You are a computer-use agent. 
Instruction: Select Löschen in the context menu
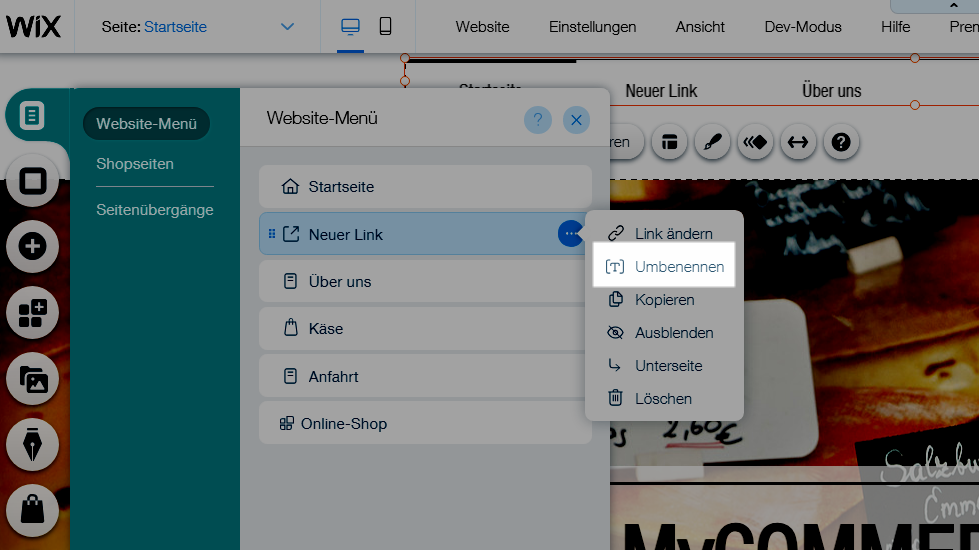click(664, 399)
